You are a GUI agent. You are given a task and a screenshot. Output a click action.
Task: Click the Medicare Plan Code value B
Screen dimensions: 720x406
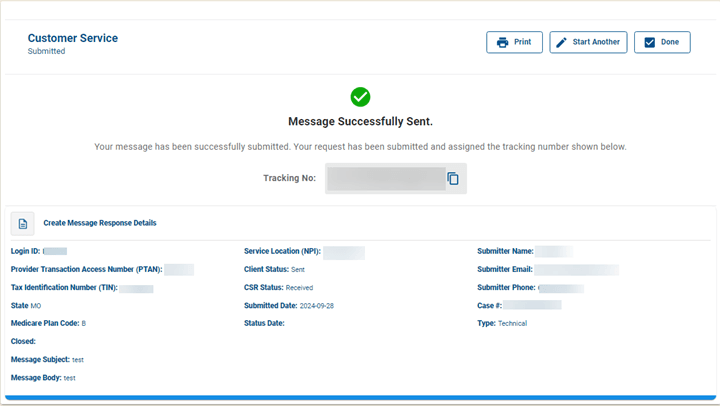(84, 324)
